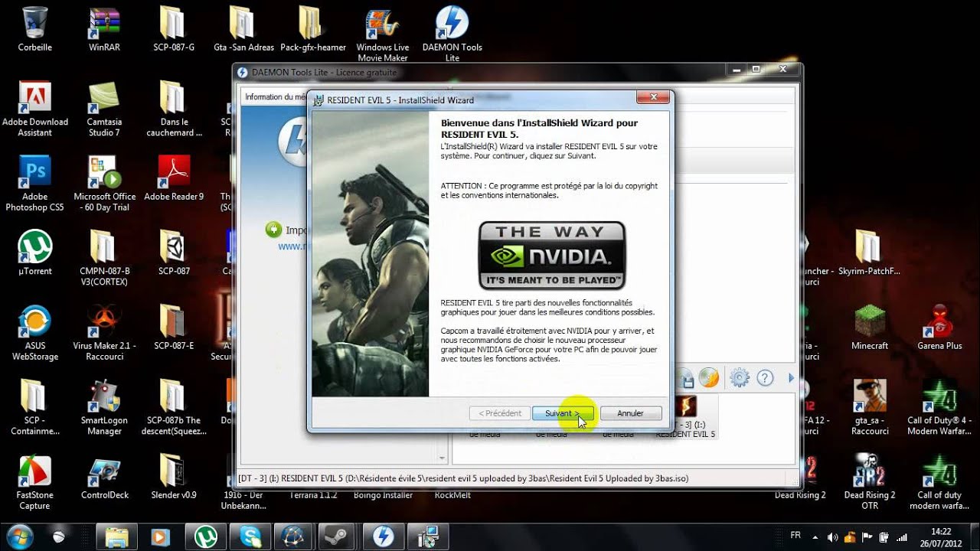Viewport: 980px width, 551px height.
Task: Select the 'Information du mé...' tab in DAEMON Tools
Action: click(274, 96)
